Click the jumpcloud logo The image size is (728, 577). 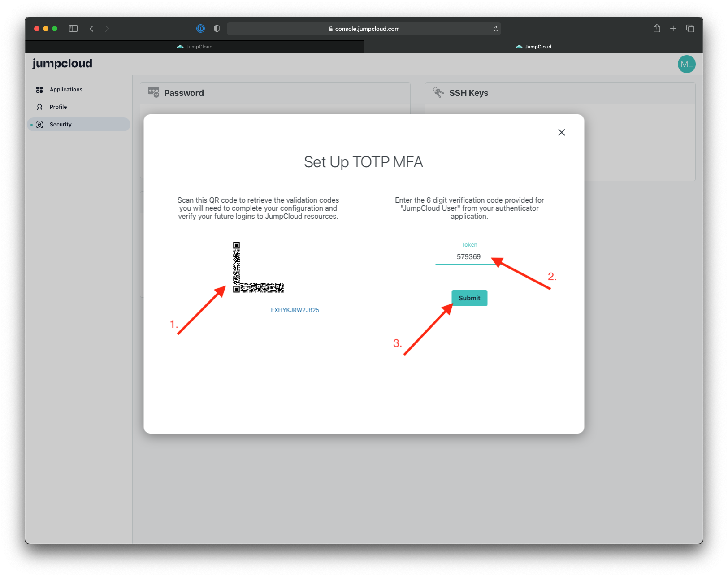(x=62, y=64)
